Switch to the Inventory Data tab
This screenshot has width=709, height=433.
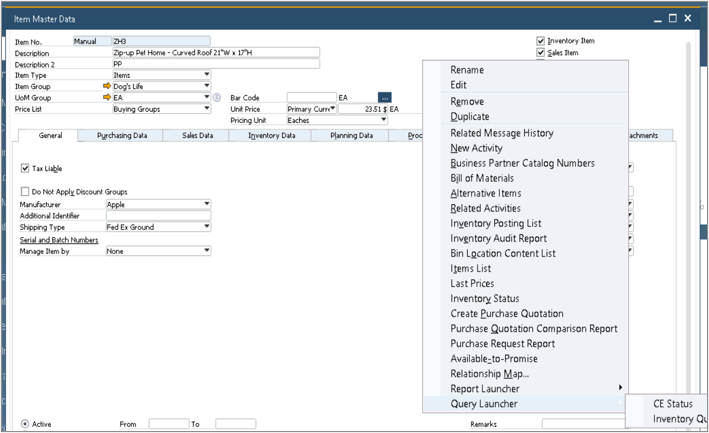point(271,136)
